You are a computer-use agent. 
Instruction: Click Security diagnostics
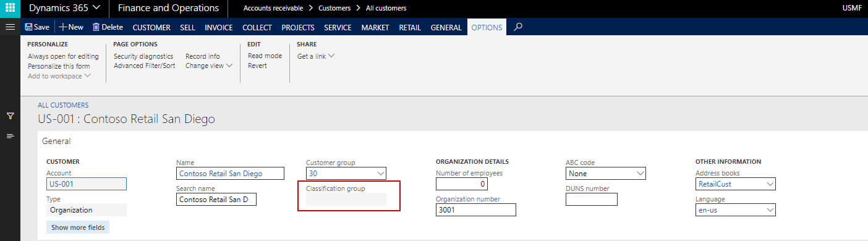click(x=143, y=56)
